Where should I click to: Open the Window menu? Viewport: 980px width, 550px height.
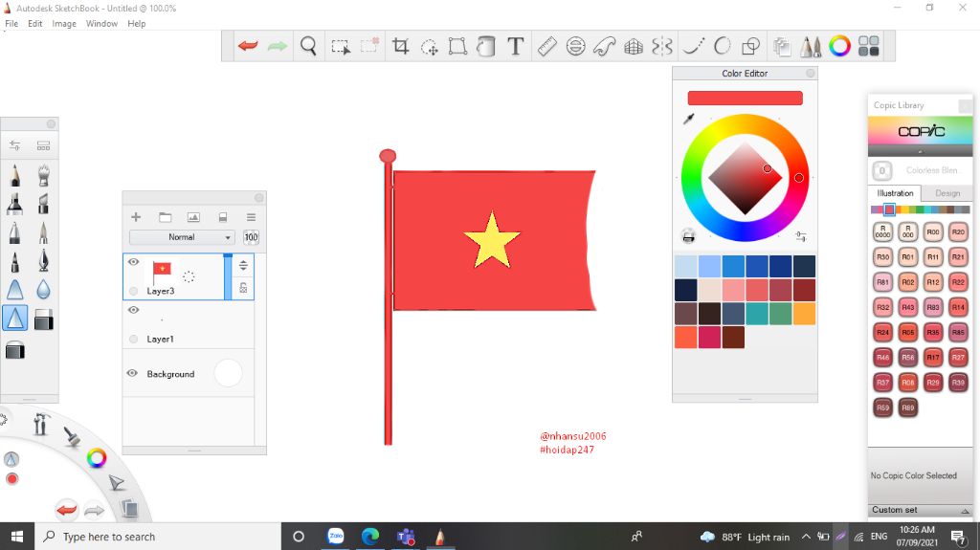pos(101,24)
